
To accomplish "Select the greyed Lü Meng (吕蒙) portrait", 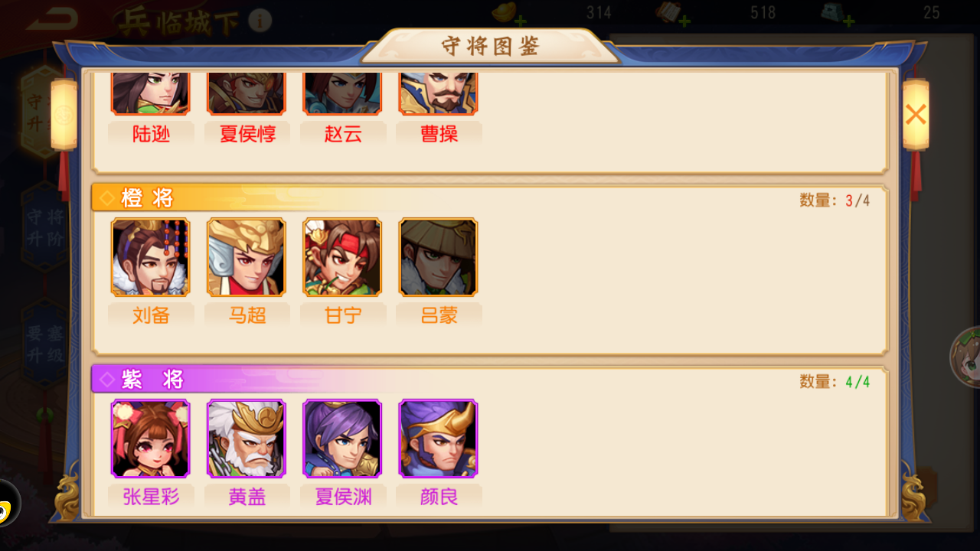I will 438,257.
